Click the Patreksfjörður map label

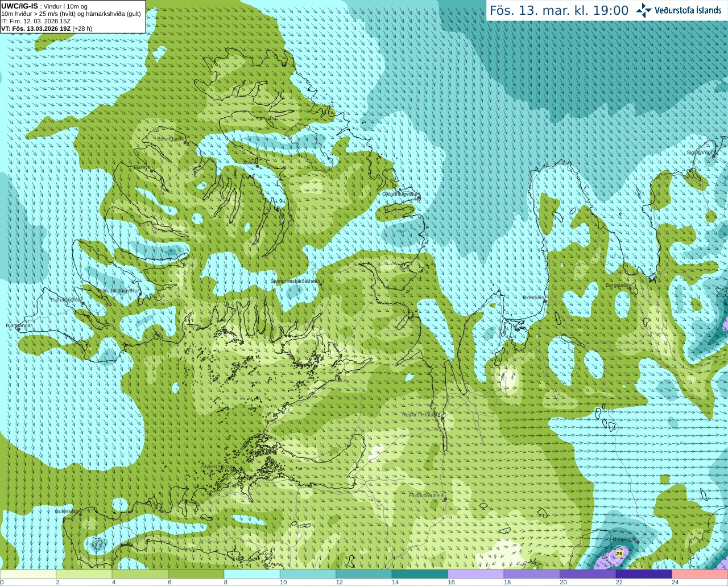point(67,299)
